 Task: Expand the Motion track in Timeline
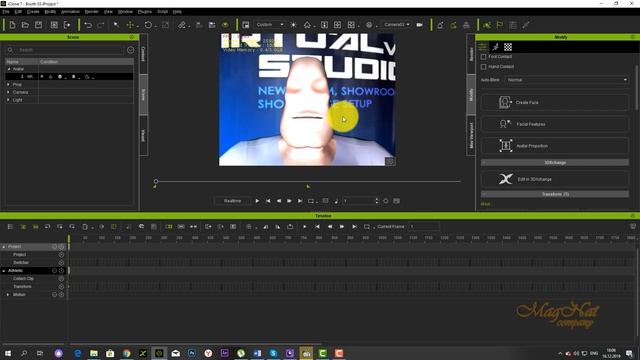pos(7,294)
